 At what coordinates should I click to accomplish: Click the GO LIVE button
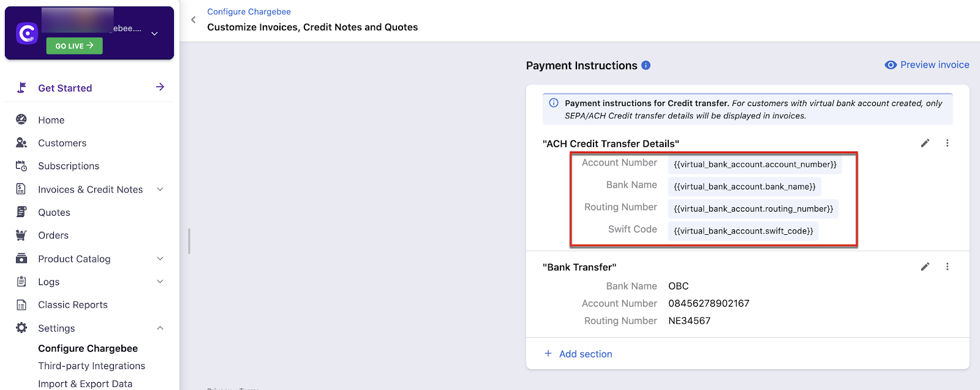pos(74,46)
